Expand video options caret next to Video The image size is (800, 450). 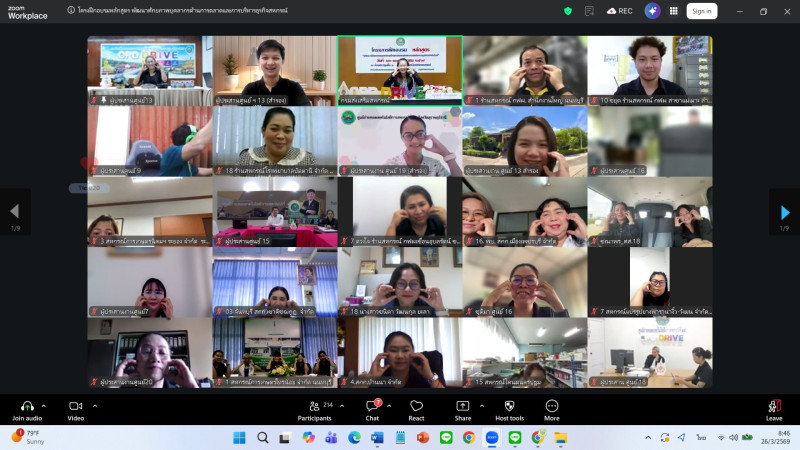click(95, 405)
